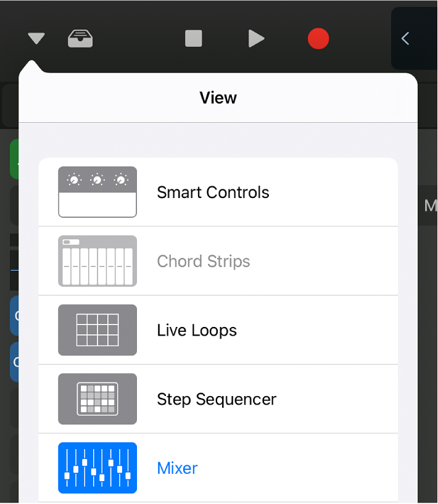Open the Live Loops grid icon

97,330
